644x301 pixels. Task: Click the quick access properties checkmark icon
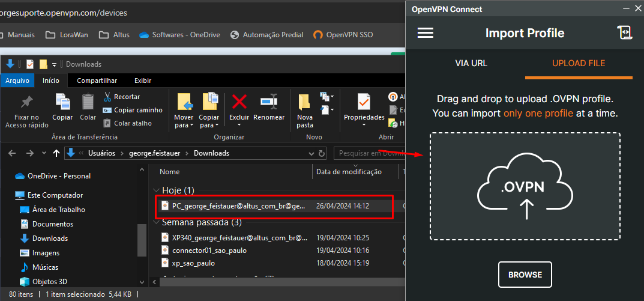click(29, 64)
